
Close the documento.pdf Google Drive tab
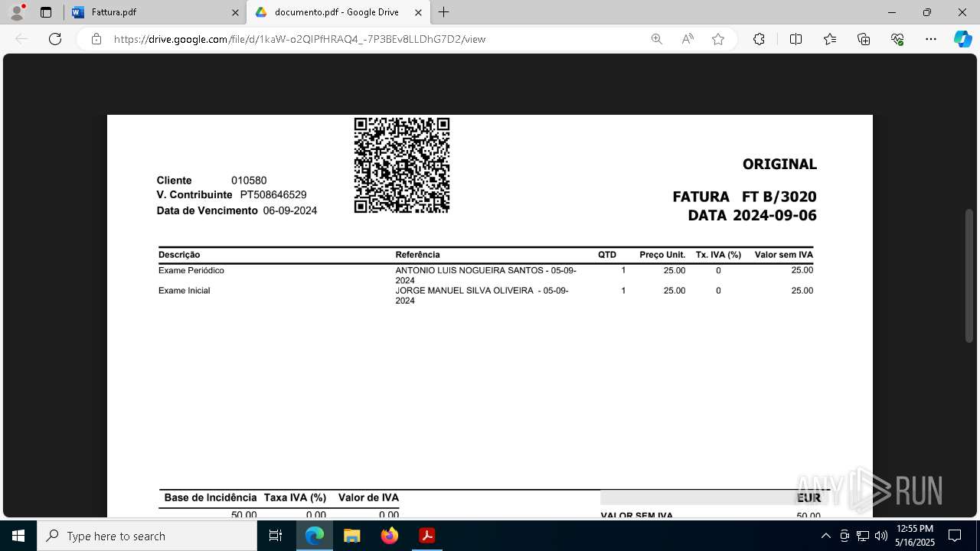[x=418, y=12]
